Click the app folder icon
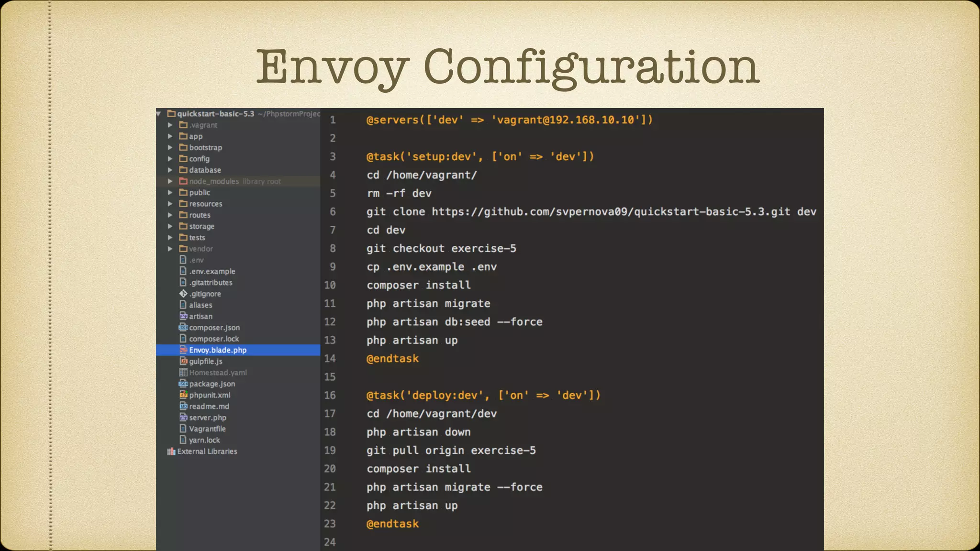Image resolution: width=980 pixels, height=551 pixels. click(183, 136)
